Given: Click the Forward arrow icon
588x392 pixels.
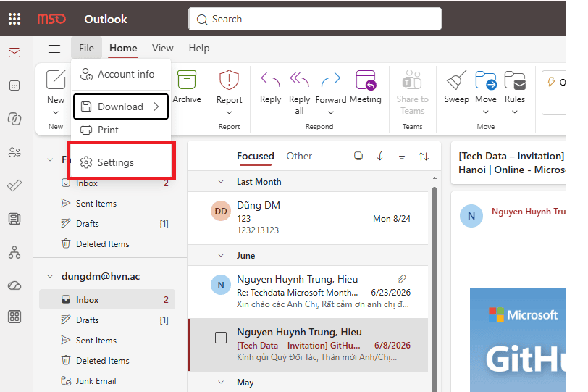Looking at the screenshot, I should pyautogui.click(x=331, y=80).
